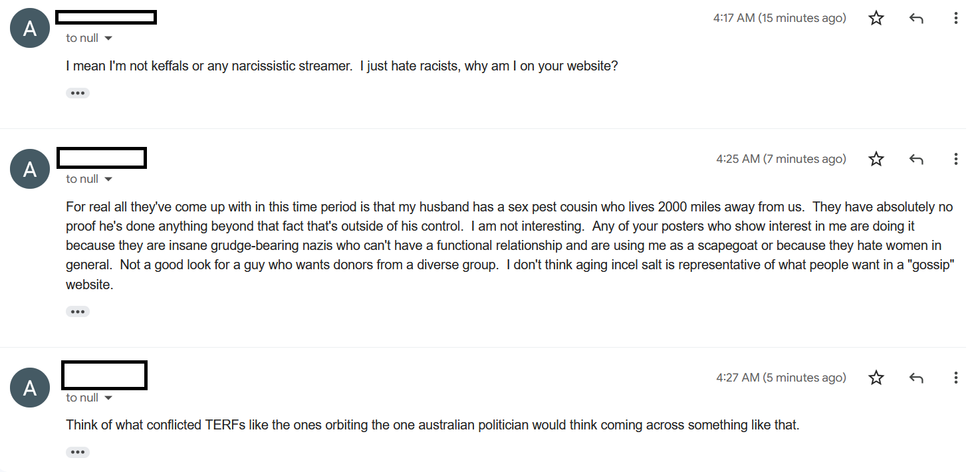Screen dimensions: 980x472
Task: Click sender avatar on second email
Action: click(30, 169)
